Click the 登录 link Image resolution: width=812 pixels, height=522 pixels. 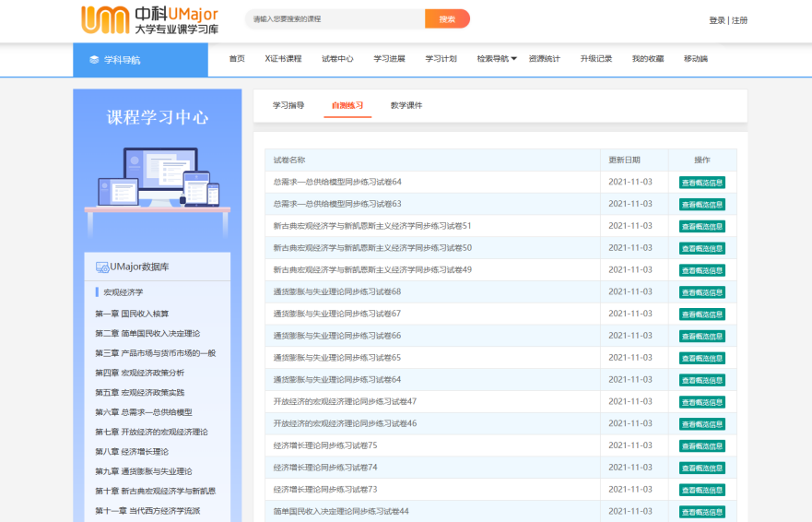[716, 20]
